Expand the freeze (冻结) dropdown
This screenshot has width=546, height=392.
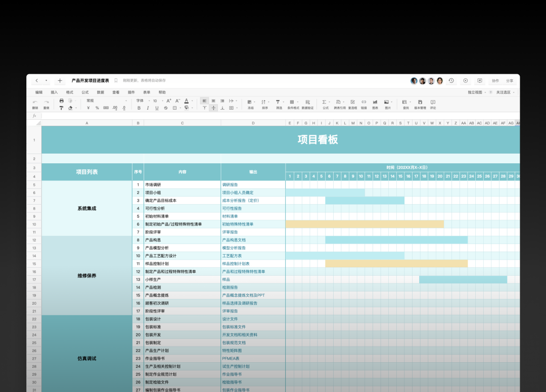point(254,102)
